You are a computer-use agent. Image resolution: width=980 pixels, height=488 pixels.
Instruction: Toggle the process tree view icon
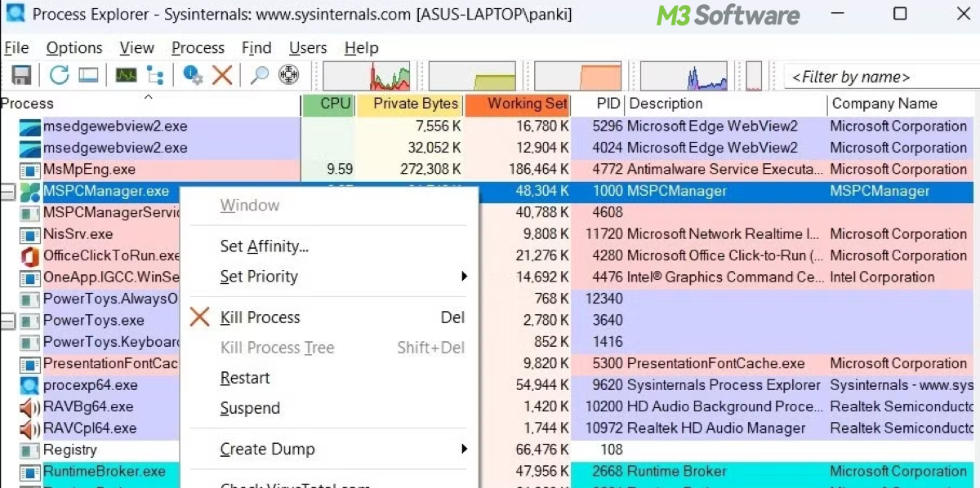[154, 76]
